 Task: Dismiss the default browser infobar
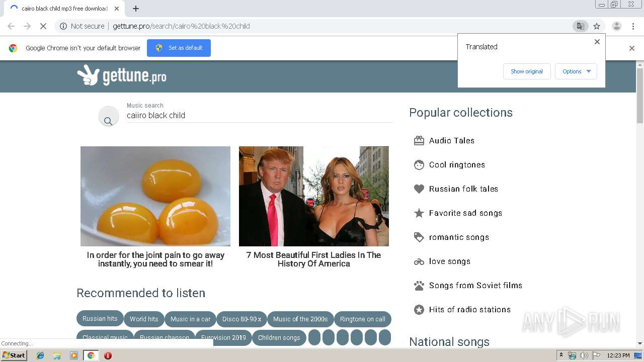click(632, 48)
